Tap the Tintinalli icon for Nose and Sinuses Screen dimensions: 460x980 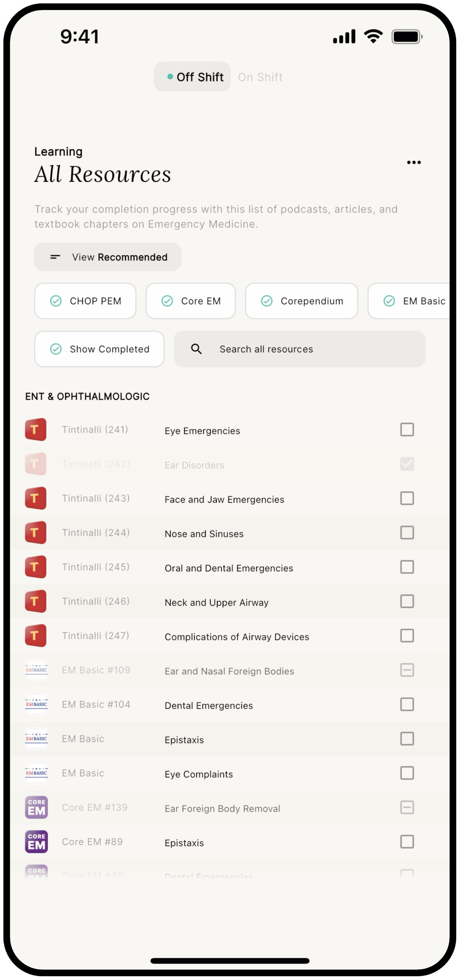coord(36,533)
